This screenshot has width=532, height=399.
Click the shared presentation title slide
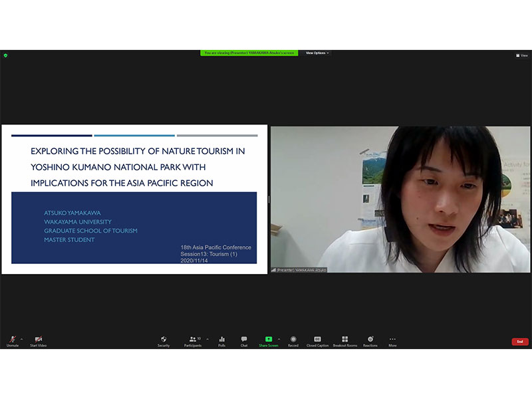coord(134,199)
